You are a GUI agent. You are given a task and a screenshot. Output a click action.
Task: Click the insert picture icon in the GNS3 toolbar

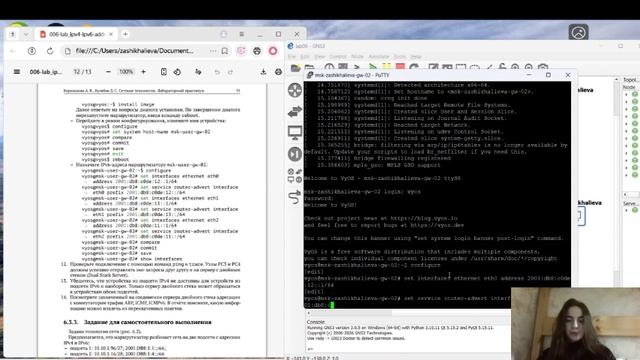447,67
